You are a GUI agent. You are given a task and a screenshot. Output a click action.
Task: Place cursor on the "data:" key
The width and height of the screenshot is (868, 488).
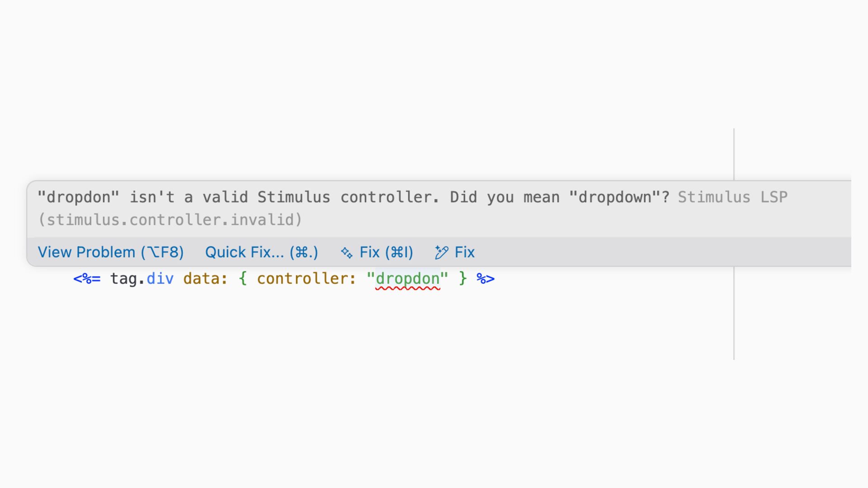205,279
